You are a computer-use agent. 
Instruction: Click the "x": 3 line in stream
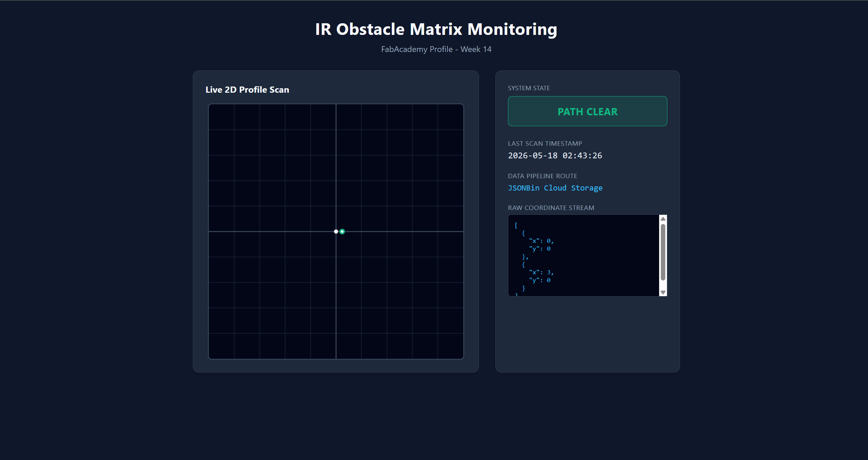541,272
